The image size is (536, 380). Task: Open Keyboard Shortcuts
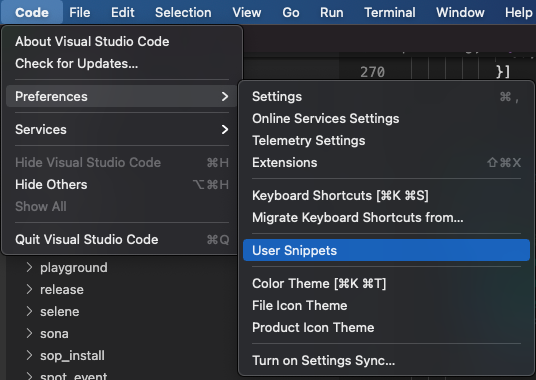386,195
